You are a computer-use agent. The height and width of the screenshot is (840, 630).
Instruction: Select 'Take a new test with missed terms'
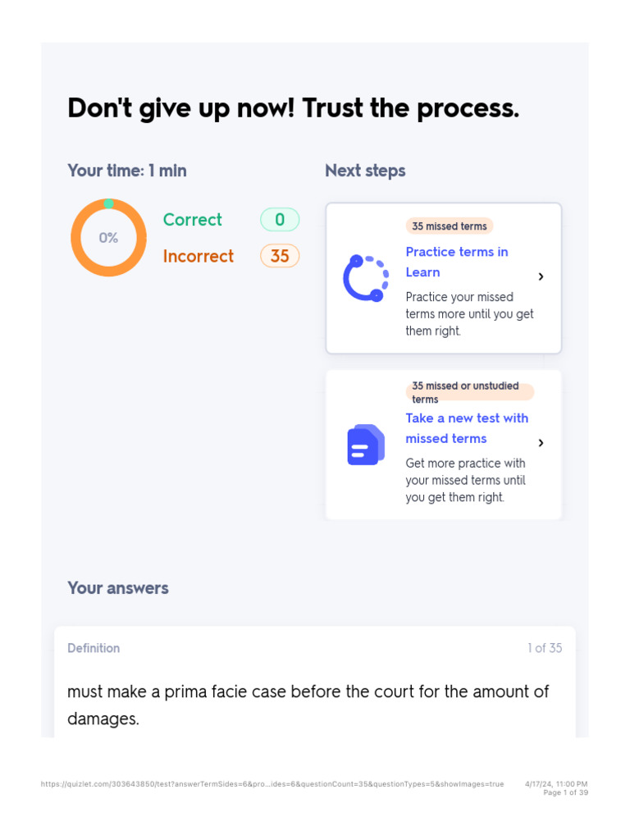pyautogui.click(x=467, y=428)
